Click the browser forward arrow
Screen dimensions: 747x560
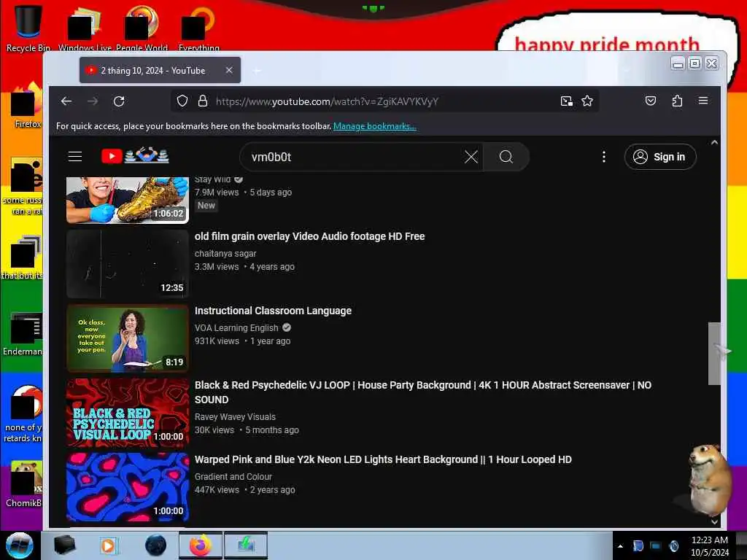pos(93,101)
